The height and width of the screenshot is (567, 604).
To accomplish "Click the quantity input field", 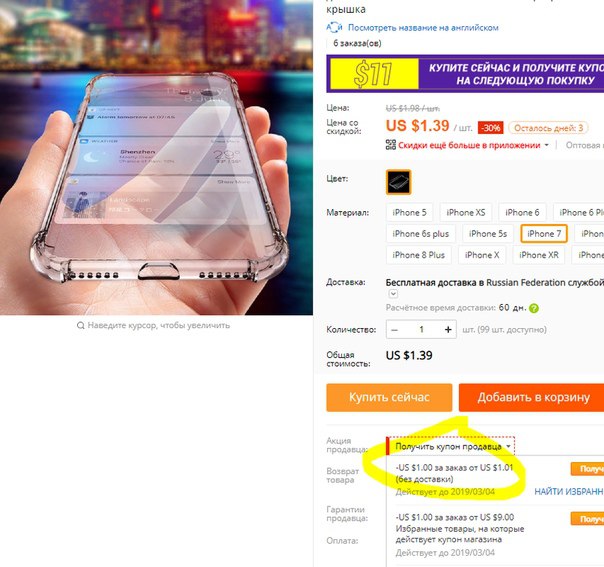I will tap(421, 329).
